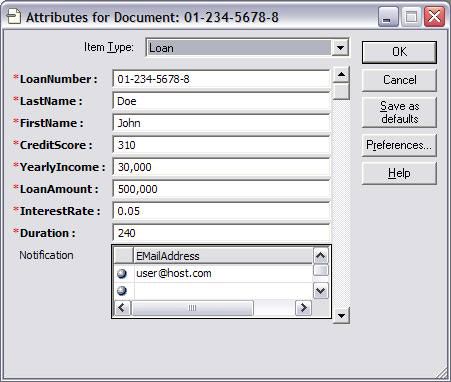This screenshot has width=451, height=382.
Task: Click the grid corner selector cell
Action: coord(123,256)
